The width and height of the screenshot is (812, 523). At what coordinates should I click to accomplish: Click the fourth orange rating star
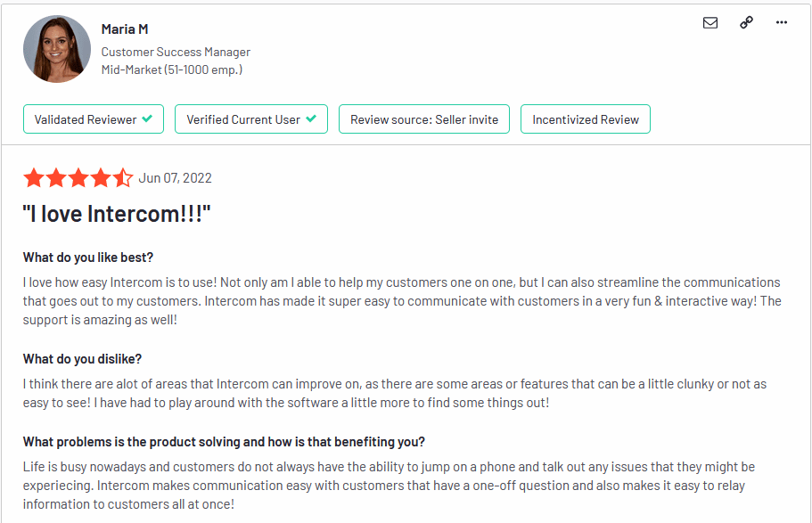point(101,177)
